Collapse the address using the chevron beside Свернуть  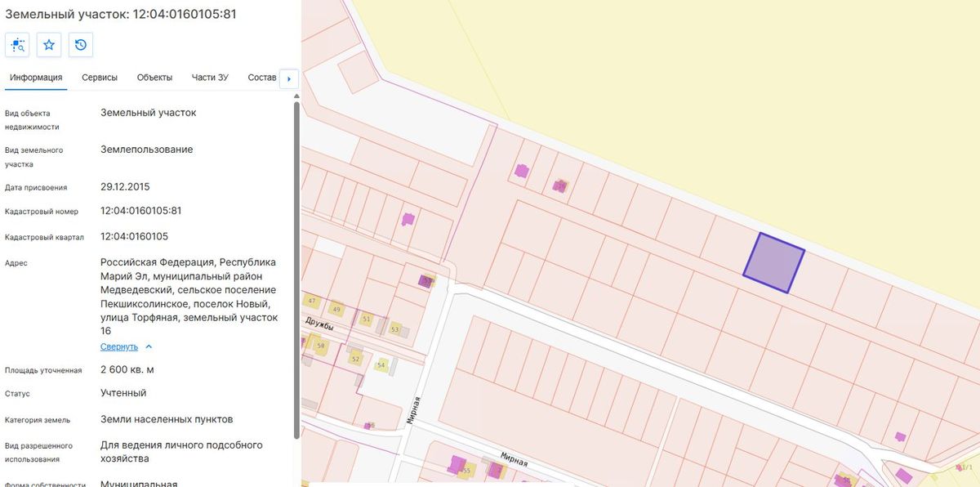[149, 346]
